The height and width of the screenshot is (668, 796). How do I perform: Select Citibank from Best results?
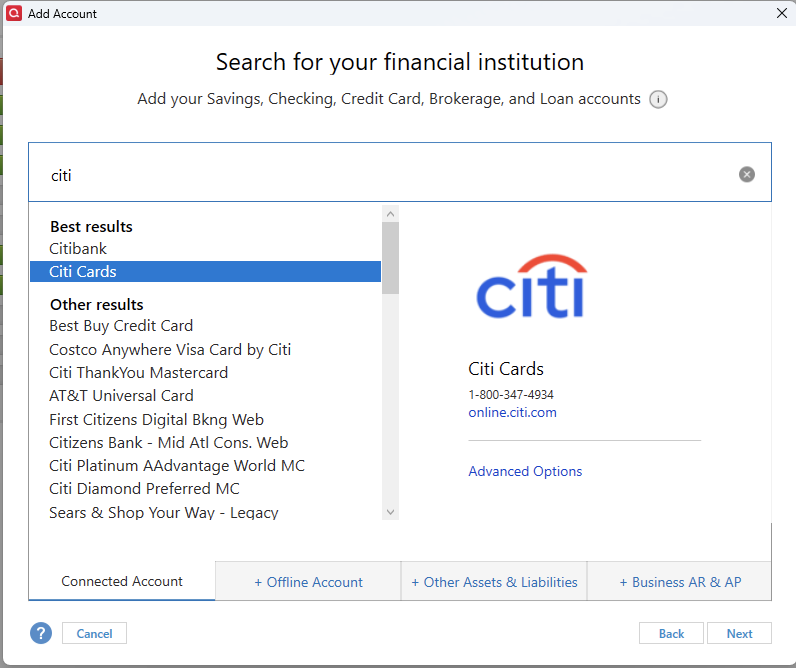(x=205, y=249)
